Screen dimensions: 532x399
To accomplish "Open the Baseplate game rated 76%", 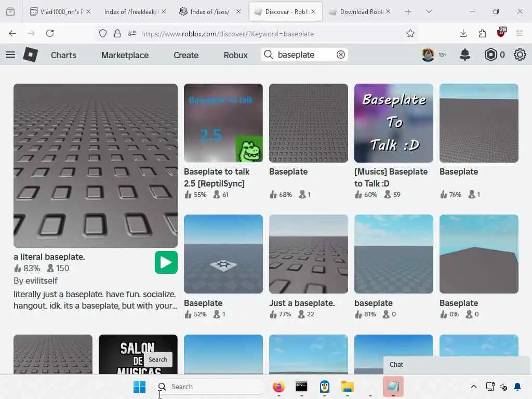I will point(478,123).
